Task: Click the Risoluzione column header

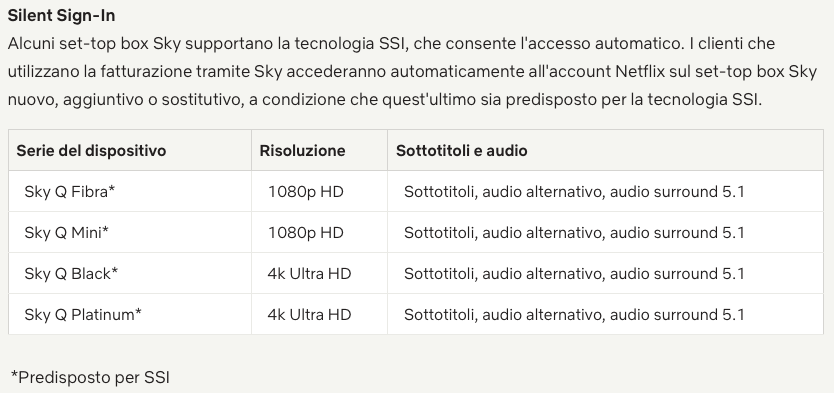Action: point(319,150)
